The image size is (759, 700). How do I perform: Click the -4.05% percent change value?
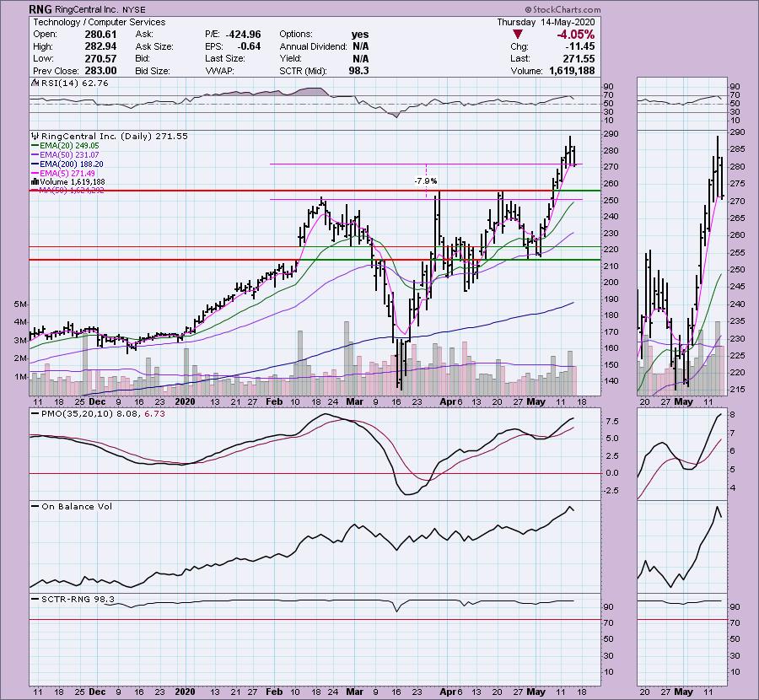point(575,35)
